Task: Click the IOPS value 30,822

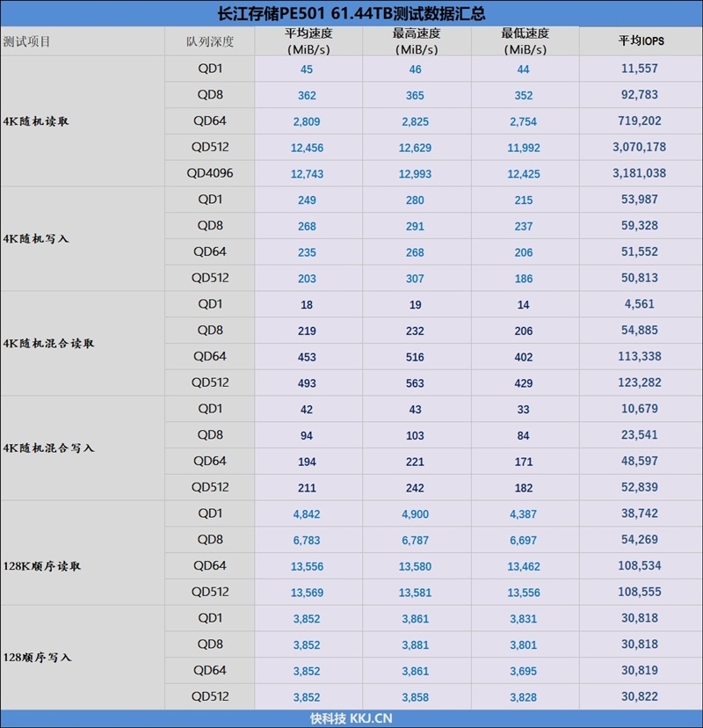Action: [x=640, y=696]
